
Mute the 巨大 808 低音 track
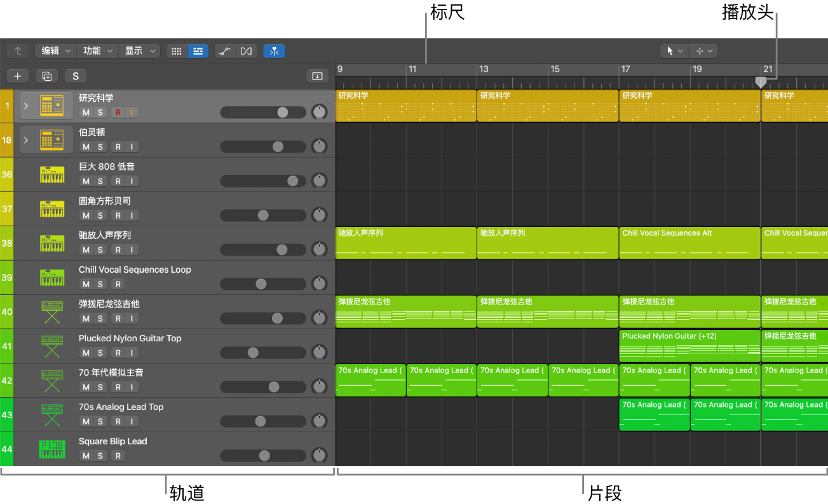tap(86, 181)
